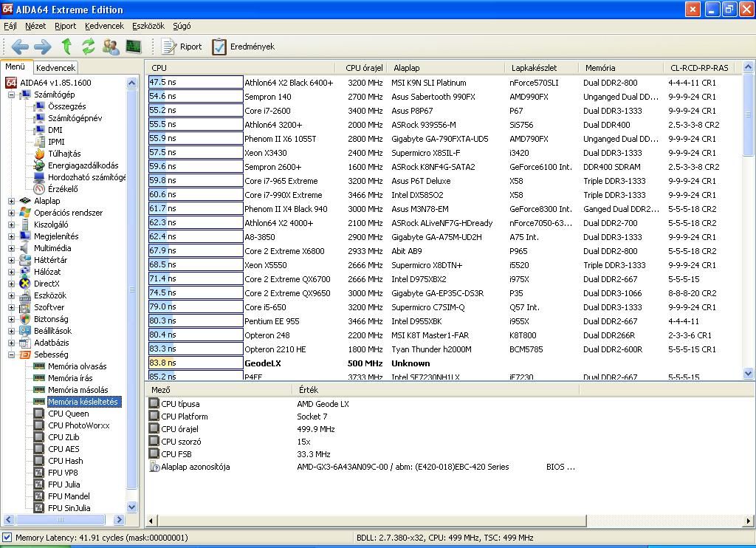Select CPU PhotoWorxx benchmark
The width and height of the screenshot is (756, 548).
pyautogui.click(x=78, y=425)
